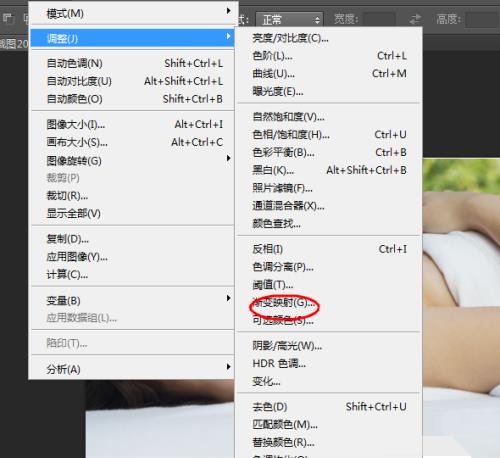Open 阴影/高光(W) adjustment
This screenshot has height=458, width=500.
coord(329,345)
